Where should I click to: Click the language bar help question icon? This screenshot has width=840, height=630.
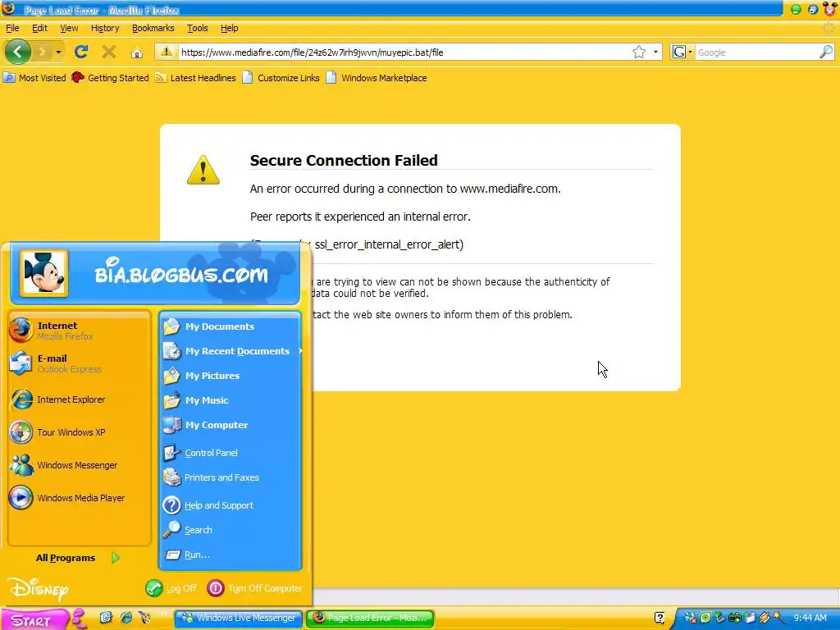pyautogui.click(x=660, y=618)
